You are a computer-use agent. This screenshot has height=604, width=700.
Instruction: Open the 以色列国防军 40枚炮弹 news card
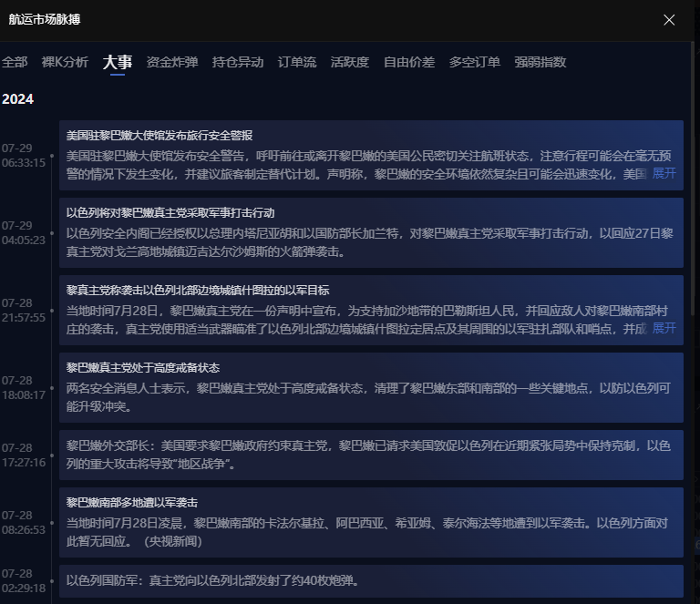(x=371, y=581)
